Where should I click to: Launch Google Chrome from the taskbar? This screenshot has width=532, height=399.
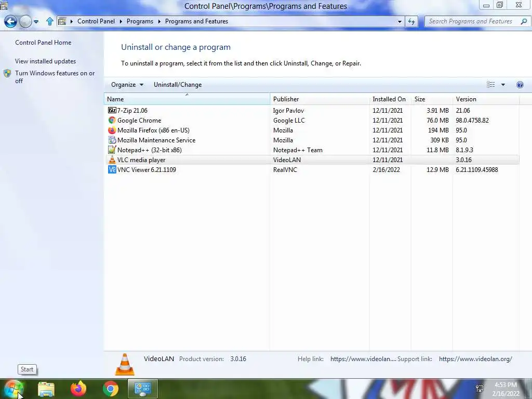[111, 389]
